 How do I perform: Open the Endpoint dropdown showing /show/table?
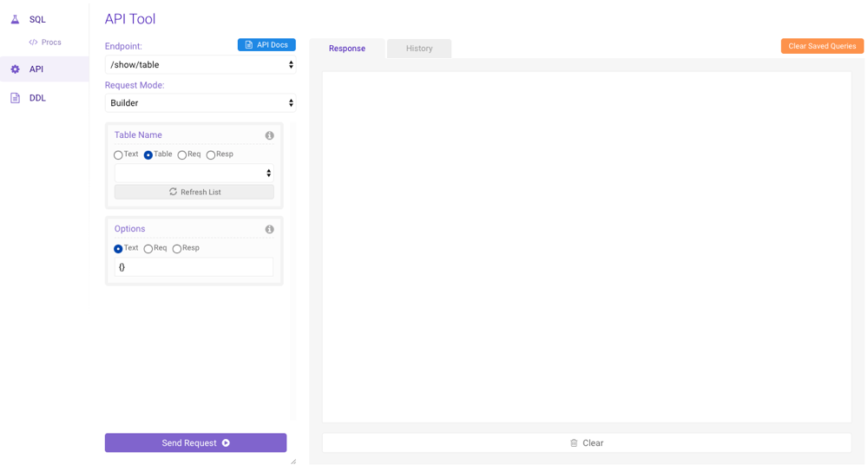(201, 65)
